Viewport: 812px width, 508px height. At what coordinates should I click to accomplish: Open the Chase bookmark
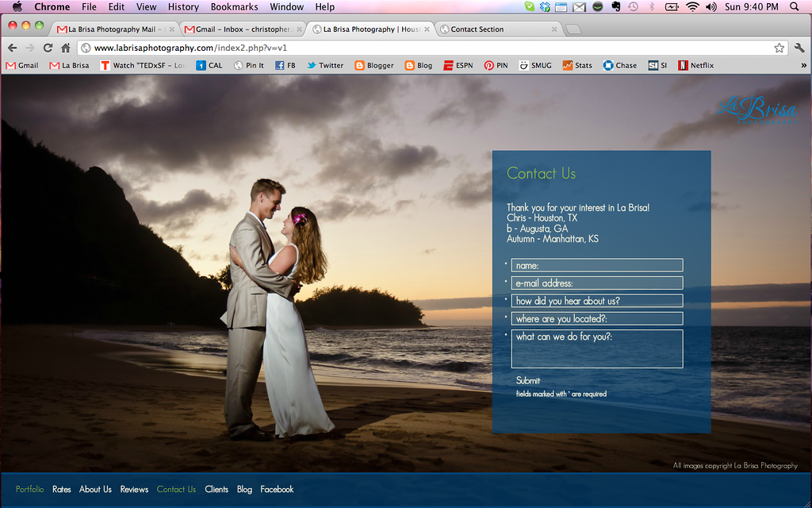click(620, 65)
